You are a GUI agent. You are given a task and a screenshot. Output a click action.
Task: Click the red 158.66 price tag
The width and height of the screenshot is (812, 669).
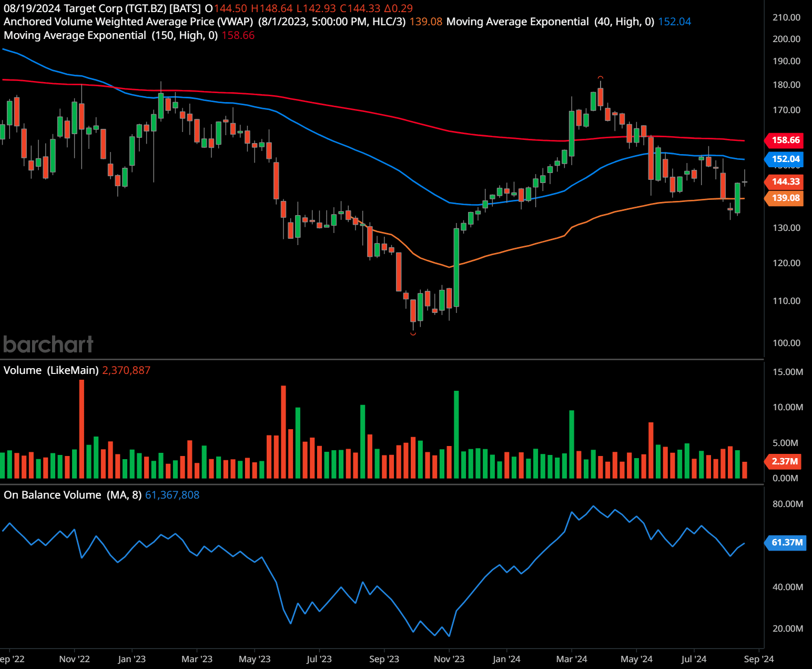[784, 140]
